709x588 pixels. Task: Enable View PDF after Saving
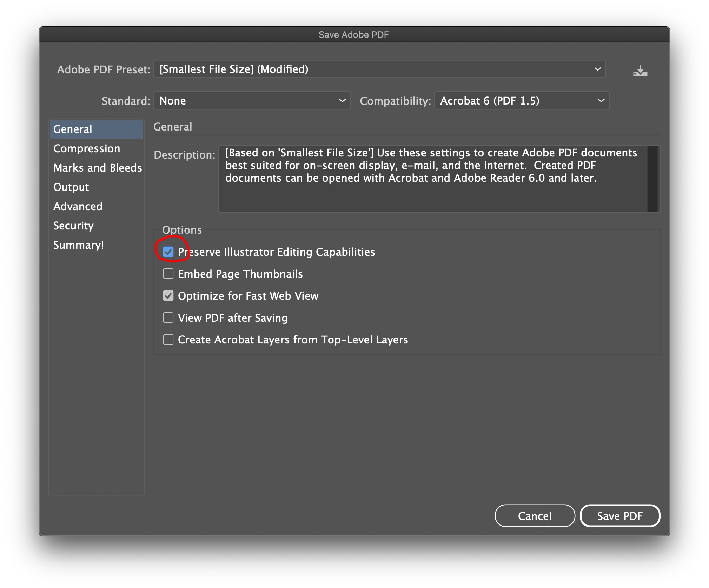pyautogui.click(x=168, y=318)
